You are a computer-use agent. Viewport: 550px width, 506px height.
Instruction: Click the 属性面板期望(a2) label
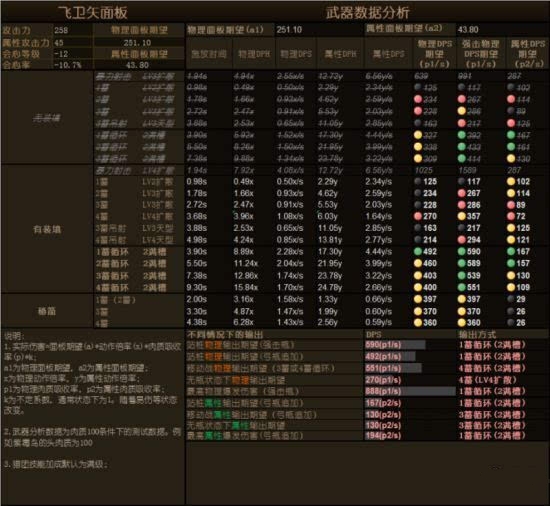pos(404,28)
